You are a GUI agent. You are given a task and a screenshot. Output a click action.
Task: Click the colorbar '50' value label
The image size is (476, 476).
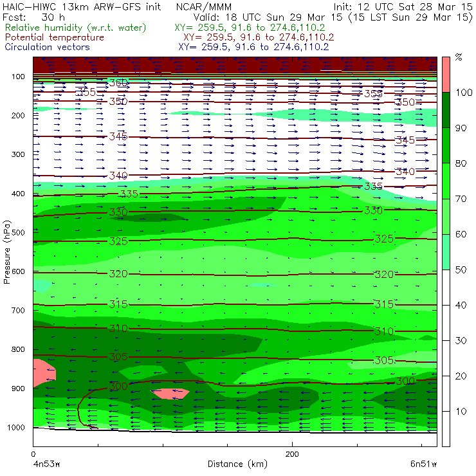click(461, 270)
